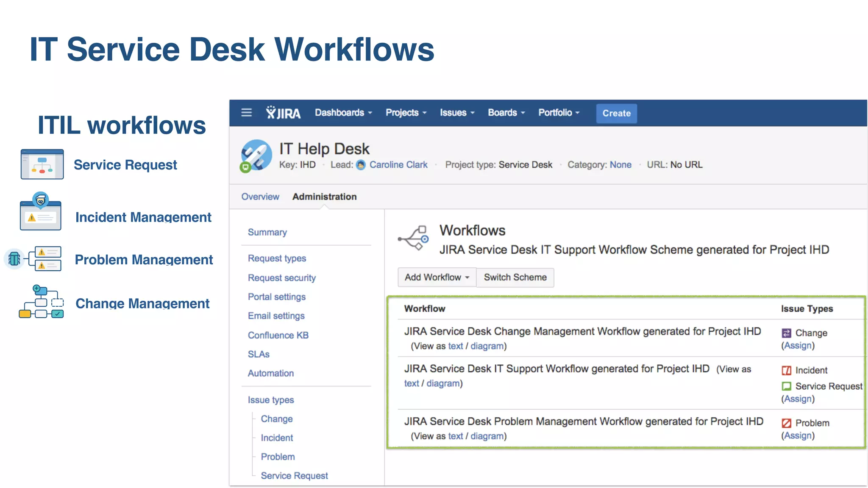Image resolution: width=868 pixels, height=488 pixels.
Task: Click the Category None link
Action: pos(620,165)
